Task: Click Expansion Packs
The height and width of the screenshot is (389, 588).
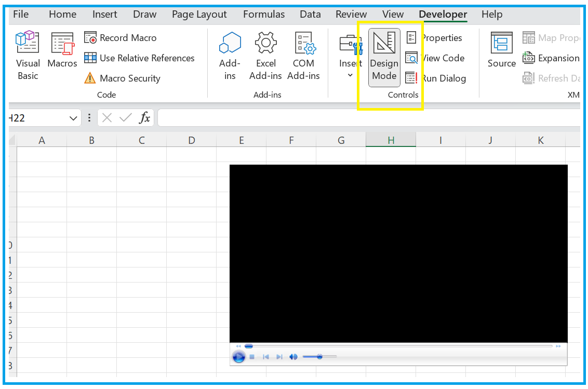Action: pos(551,58)
